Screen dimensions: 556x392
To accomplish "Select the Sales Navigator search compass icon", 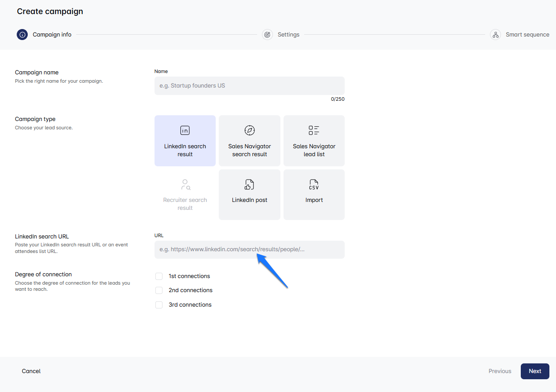I will [250, 130].
